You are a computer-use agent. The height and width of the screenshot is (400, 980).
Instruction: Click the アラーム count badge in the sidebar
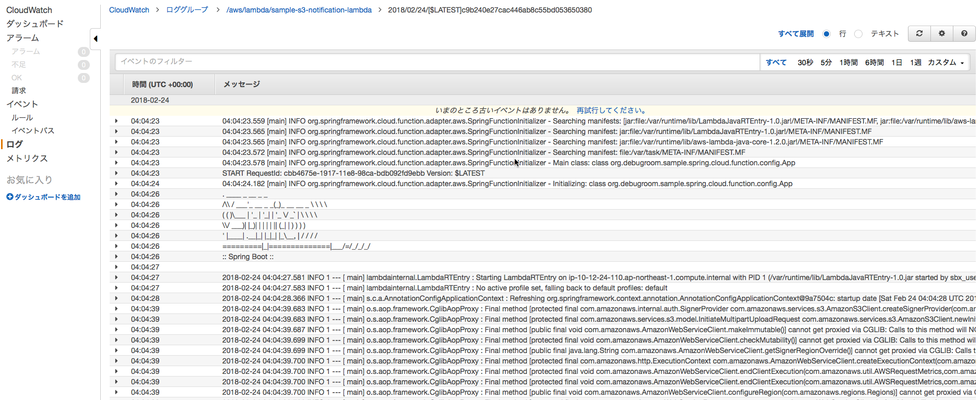tap(84, 52)
